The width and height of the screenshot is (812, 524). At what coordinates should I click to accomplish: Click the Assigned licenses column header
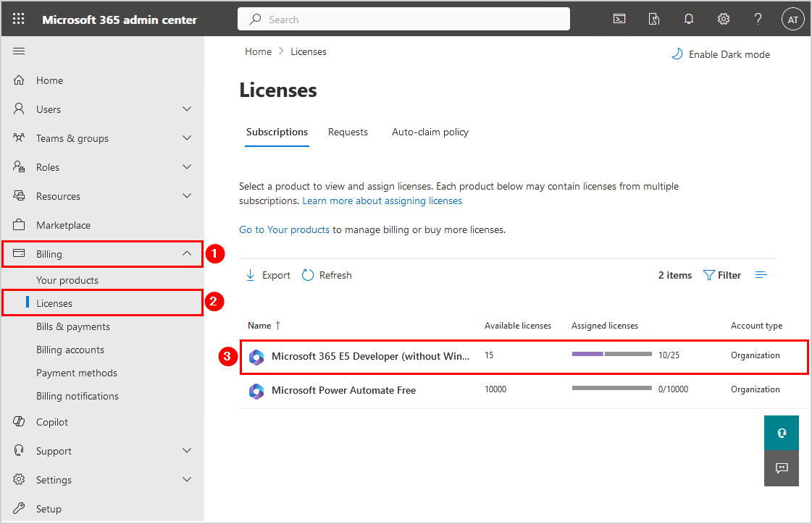click(x=605, y=326)
